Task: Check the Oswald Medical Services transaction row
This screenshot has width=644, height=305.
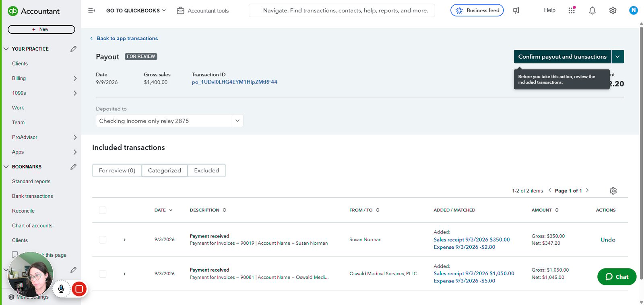Action: (103, 274)
